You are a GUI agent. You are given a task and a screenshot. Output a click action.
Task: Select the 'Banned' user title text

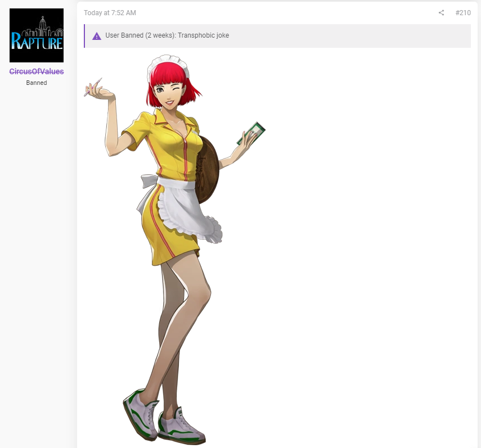pyautogui.click(x=37, y=83)
